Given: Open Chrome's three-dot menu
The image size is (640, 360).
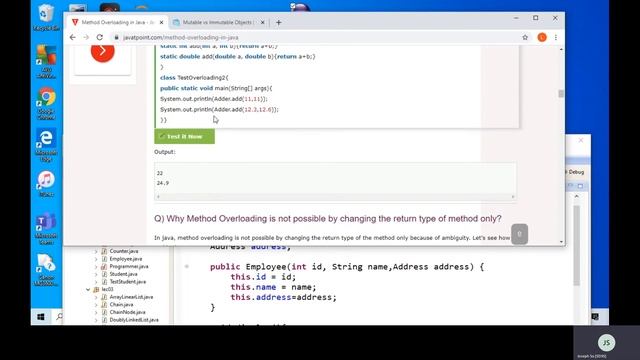Looking at the screenshot, I should [556, 37].
